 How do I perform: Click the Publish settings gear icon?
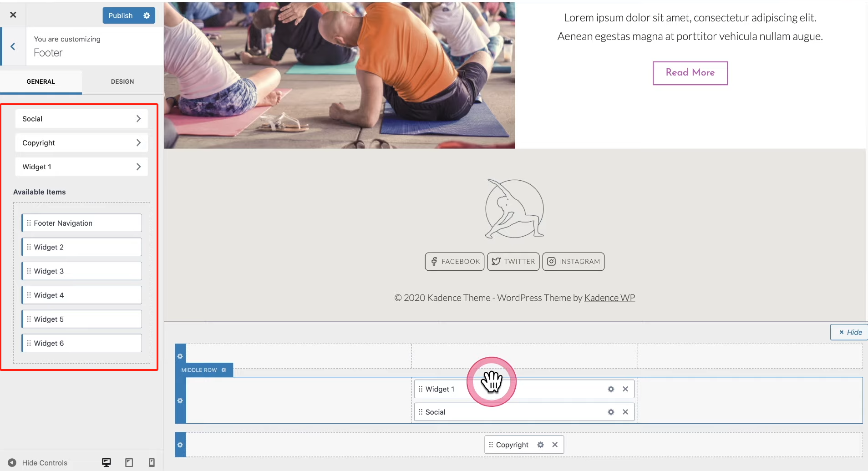point(147,15)
